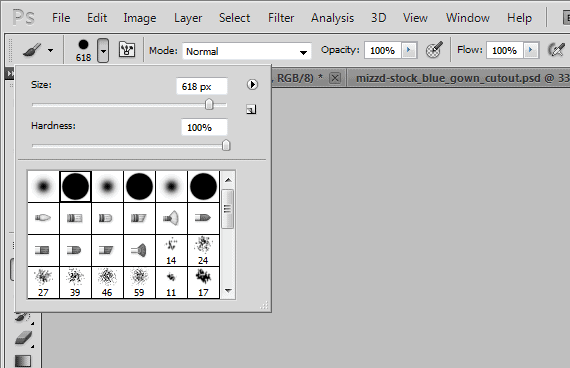This screenshot has width=570, height=368.
Task: Enable tablet pressure for opacity icon
Action: [x=434, y=49]
